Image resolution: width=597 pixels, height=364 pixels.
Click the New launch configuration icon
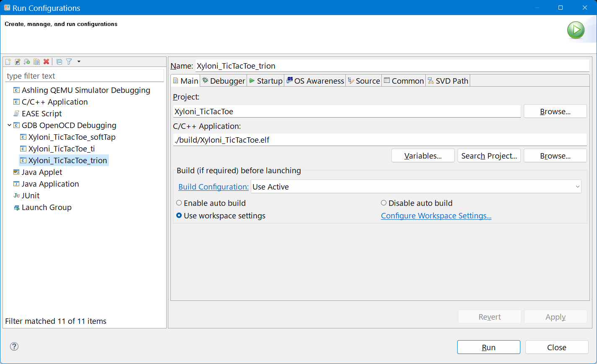click(x=8, y=62)
